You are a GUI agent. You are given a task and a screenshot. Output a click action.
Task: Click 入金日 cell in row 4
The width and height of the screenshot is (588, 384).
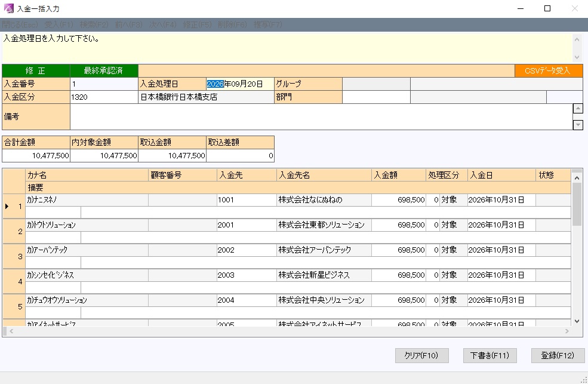tap(501, 275)
